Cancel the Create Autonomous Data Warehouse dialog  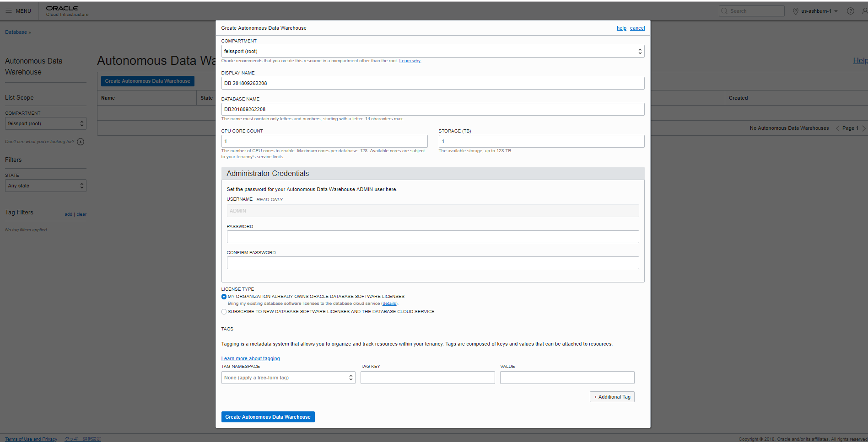pyautogui.click(x=637, y=28)
